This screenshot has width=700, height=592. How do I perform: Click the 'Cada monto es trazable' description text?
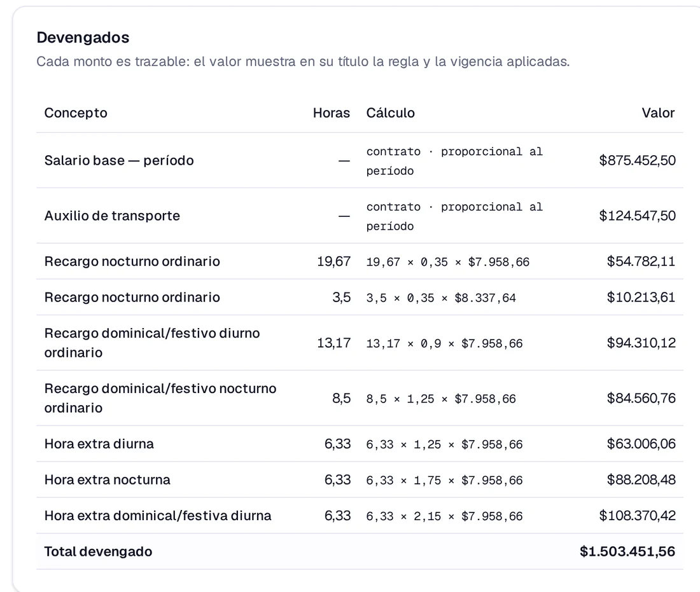tap(303, 62)
